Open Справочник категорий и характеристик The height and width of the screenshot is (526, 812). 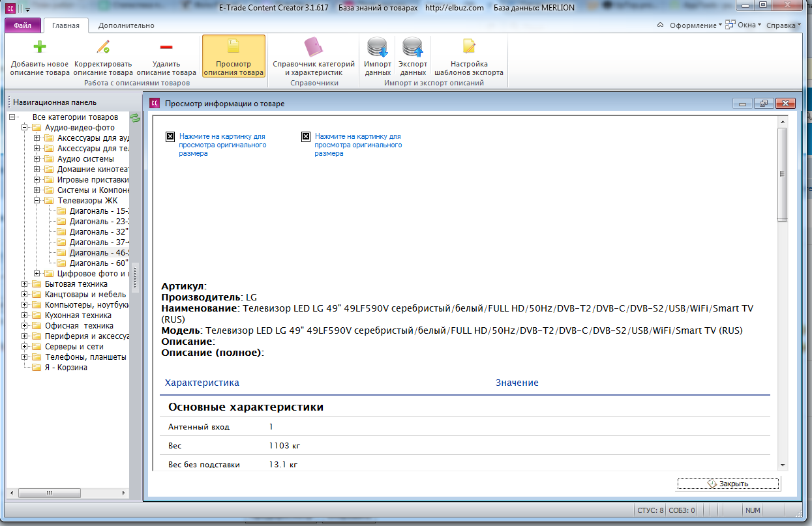point(314,57)
